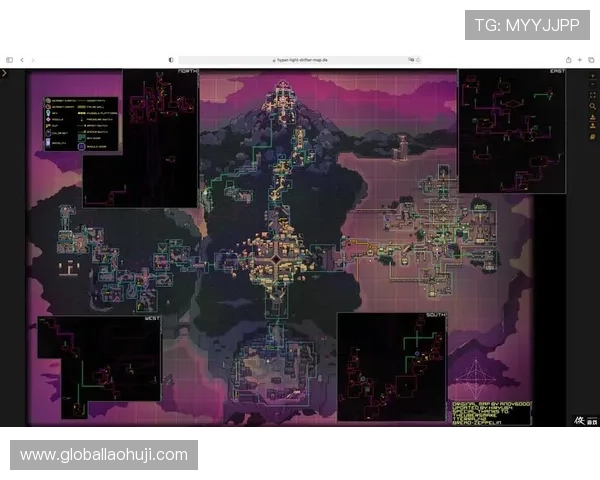Open the South underground inset map

(x=391, y=366)
